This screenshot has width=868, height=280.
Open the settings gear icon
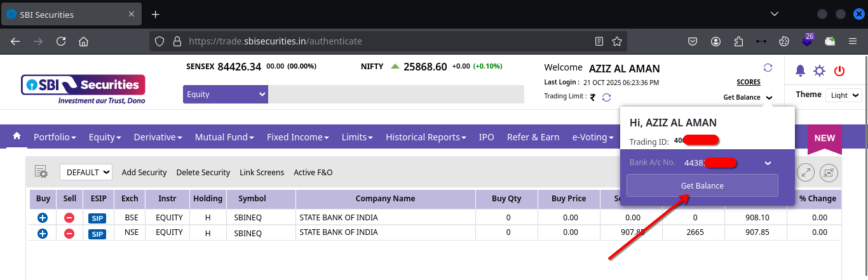819,71
